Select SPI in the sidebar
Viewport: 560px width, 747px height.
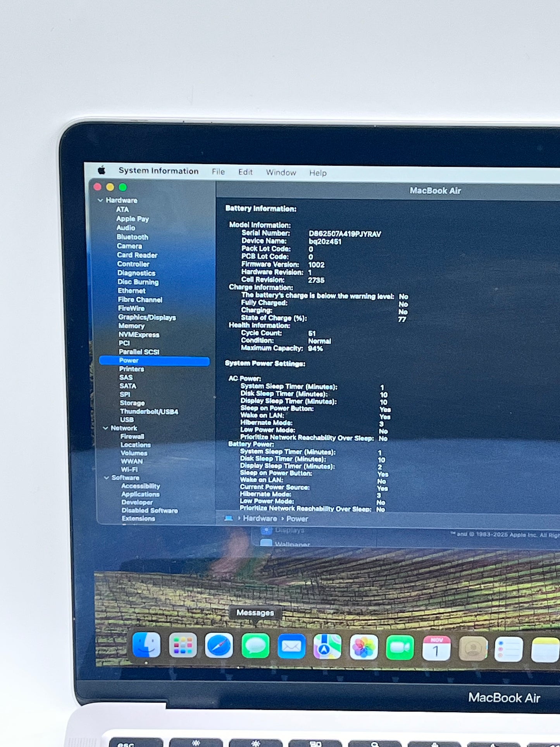pyautogui.click(x=125, y=394)
